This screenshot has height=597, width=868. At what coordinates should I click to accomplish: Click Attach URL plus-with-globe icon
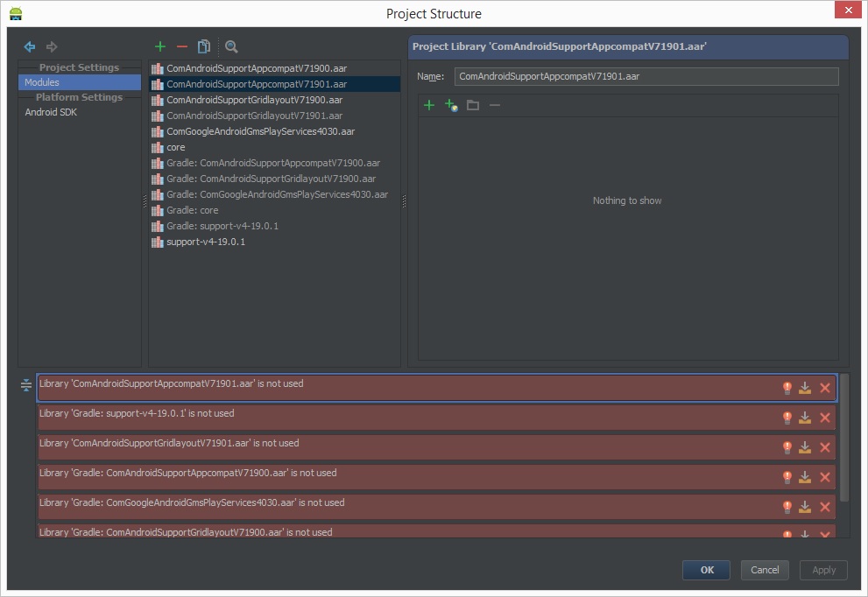coord(451,105)
